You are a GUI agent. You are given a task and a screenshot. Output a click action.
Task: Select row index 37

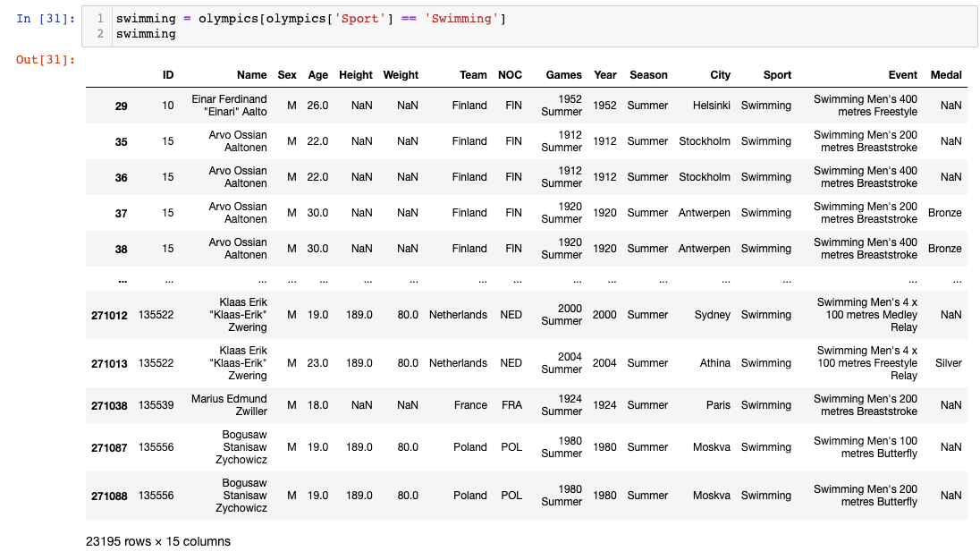click(122, 213)
